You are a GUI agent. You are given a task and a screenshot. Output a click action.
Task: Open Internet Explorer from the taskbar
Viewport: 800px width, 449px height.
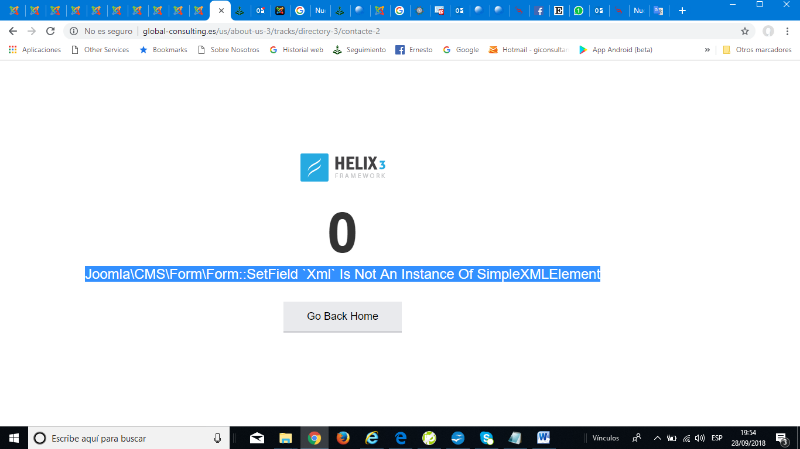(x=372, y=438)
